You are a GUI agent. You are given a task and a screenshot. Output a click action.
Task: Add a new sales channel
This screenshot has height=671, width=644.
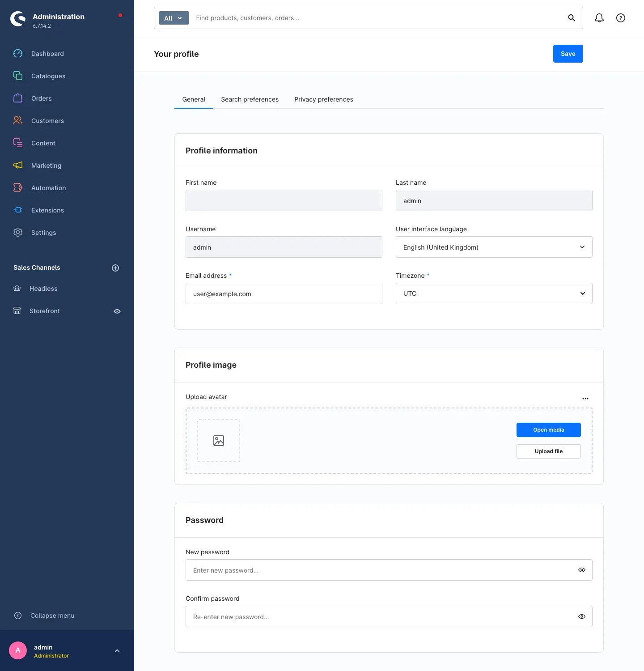coord(115,268)
